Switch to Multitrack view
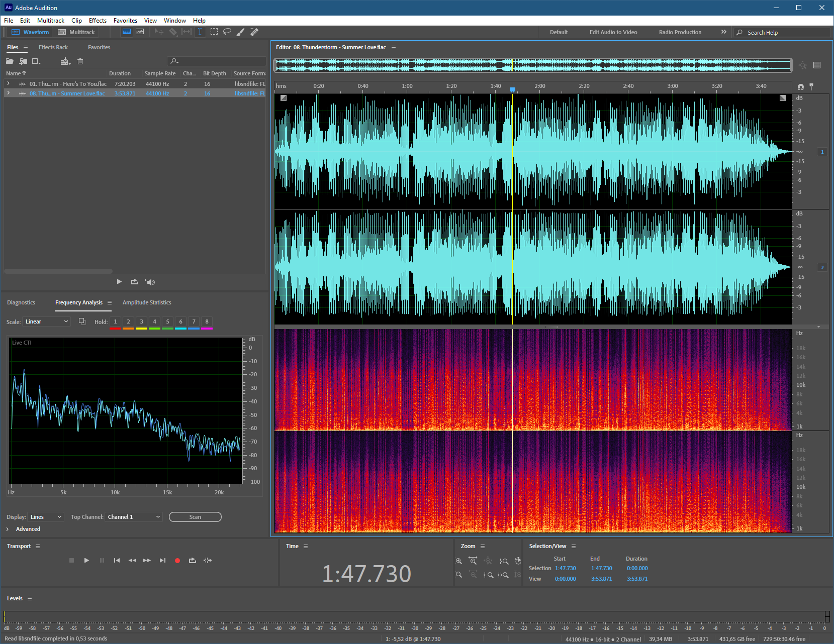 (x=76, y=32)
